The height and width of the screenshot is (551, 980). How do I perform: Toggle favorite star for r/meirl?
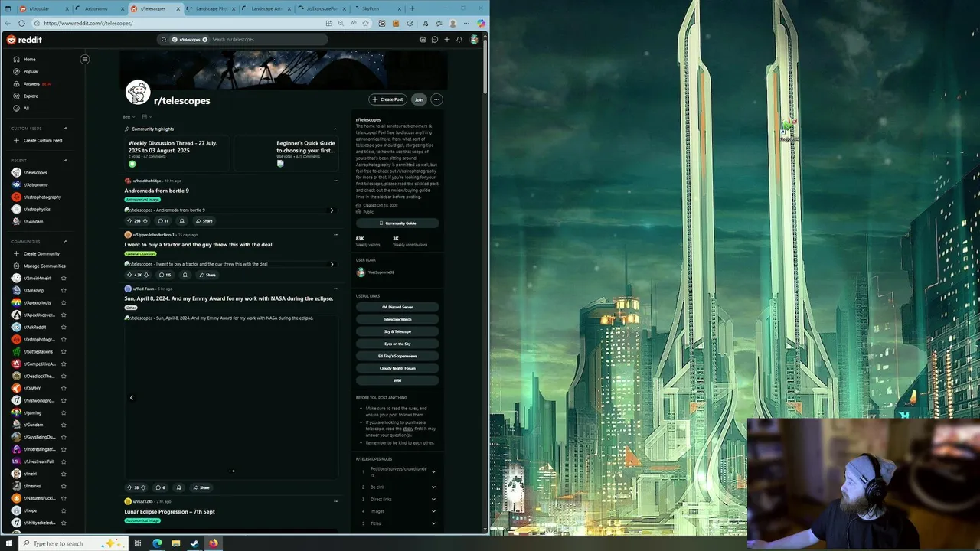64,474
